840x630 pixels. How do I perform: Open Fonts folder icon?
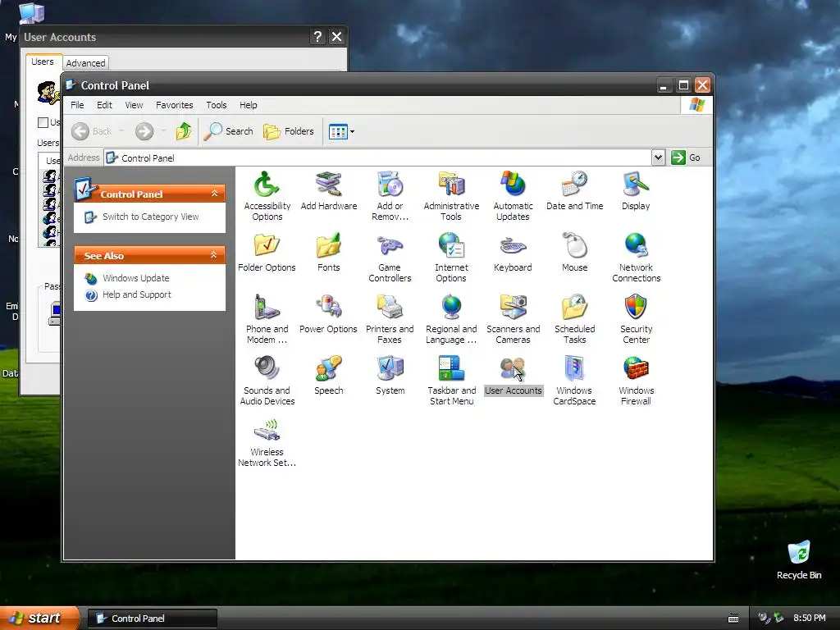(328, 253)
